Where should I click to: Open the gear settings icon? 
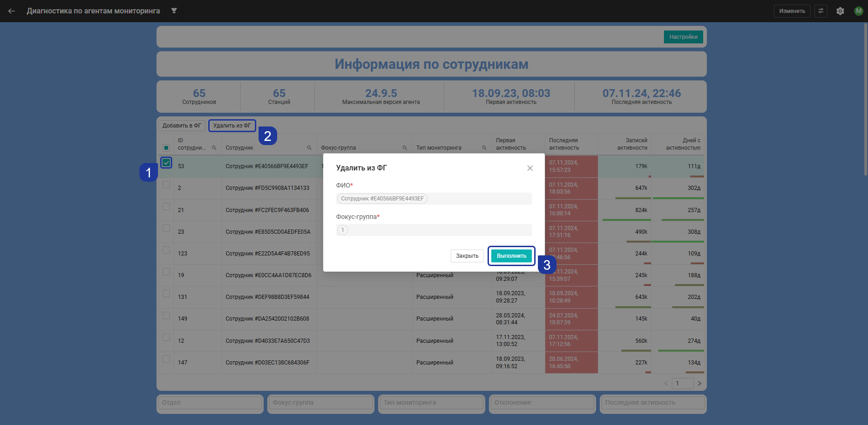(840, 11)
